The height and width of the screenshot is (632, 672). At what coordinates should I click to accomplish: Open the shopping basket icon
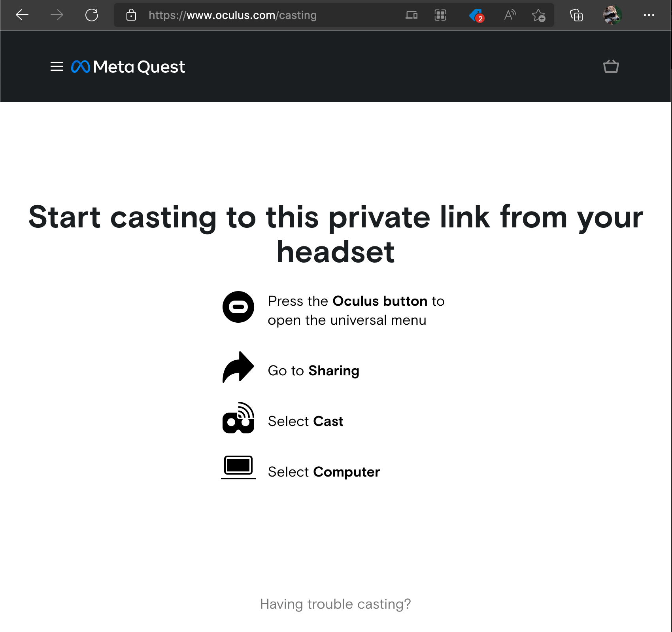611,66
